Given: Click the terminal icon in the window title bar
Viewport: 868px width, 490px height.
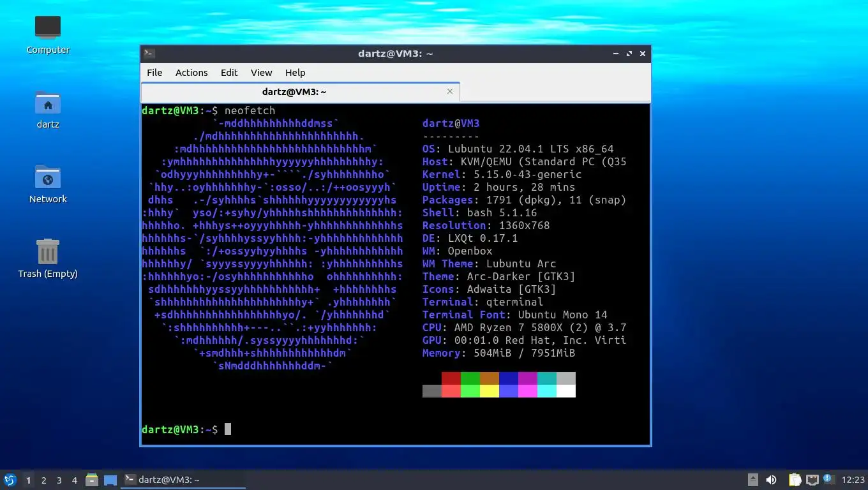Looking at the screenshot, I should (x=149, y=54).
